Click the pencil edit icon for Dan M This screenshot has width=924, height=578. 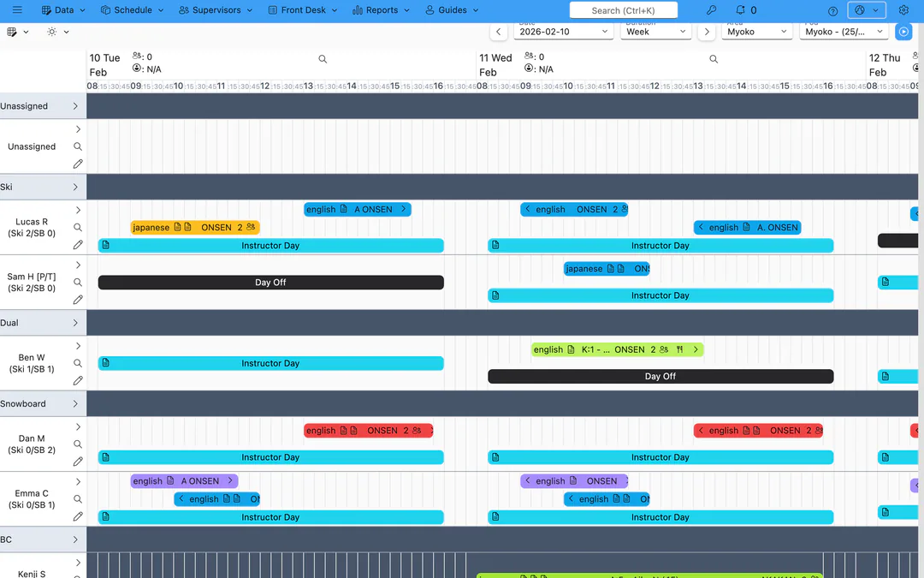(x=78, y=462)
